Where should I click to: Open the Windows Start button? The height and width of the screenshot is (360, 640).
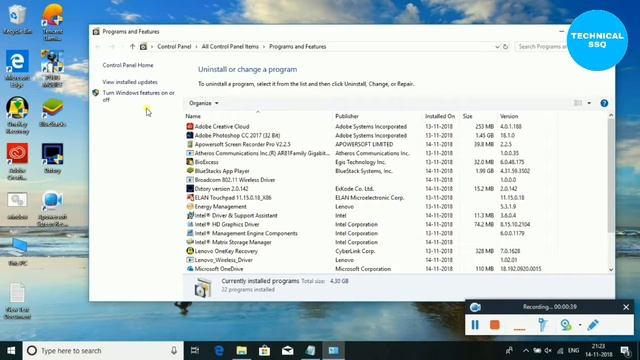(11, 351)
